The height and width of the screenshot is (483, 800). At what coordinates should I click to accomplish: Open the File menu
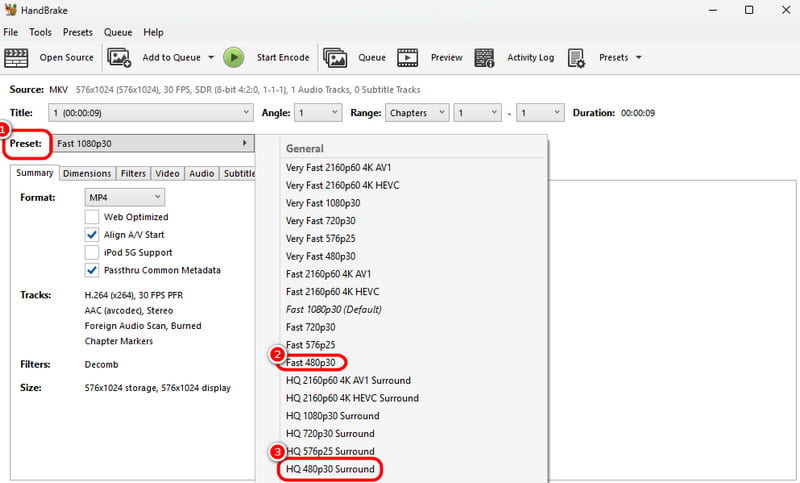click(11, 32)
